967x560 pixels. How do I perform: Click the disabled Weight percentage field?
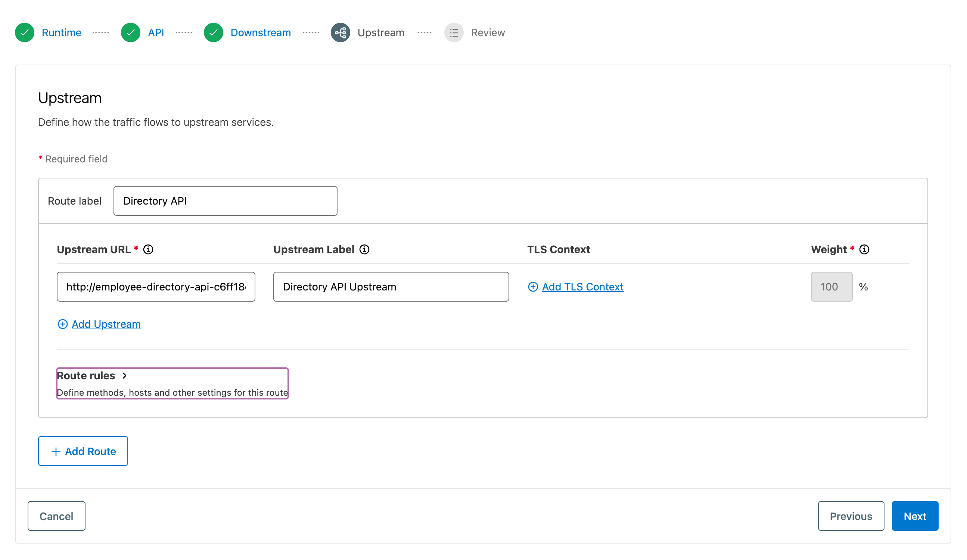pos(831,287)
